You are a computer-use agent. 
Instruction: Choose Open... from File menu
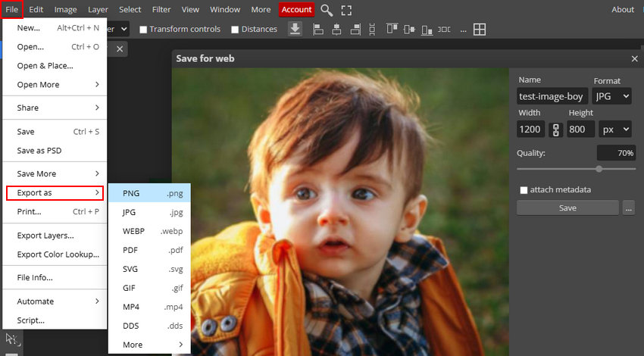(55, 47)
